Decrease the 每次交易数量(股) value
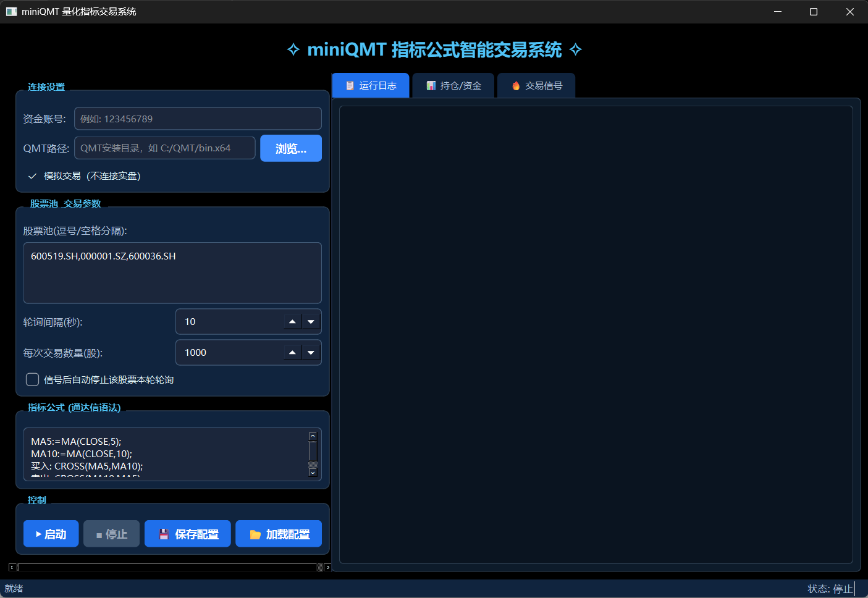The width and height of the screenshot is (868, 598). pyautogui.click(x=311, y=353)
